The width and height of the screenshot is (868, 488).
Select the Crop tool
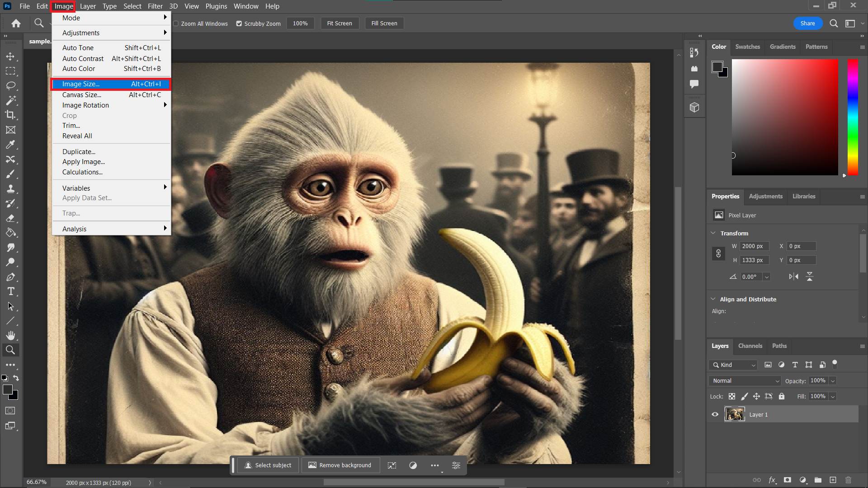click(x=11, y=115)
